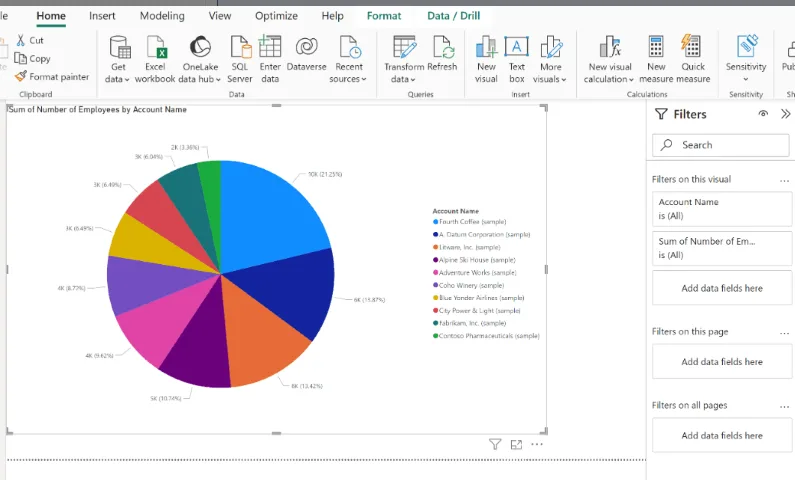Open the visual's More options ellipsis

tap(537, 445)
